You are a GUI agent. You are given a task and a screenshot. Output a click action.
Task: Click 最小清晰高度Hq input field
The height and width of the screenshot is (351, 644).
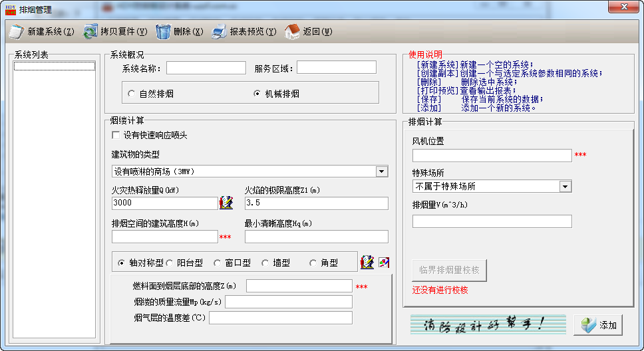316,237
